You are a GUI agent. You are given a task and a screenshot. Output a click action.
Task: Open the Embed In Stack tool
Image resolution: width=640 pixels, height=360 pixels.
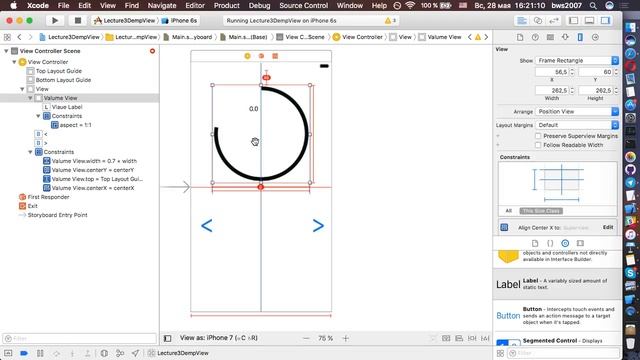pyautogui.click(x=446, y=338)
